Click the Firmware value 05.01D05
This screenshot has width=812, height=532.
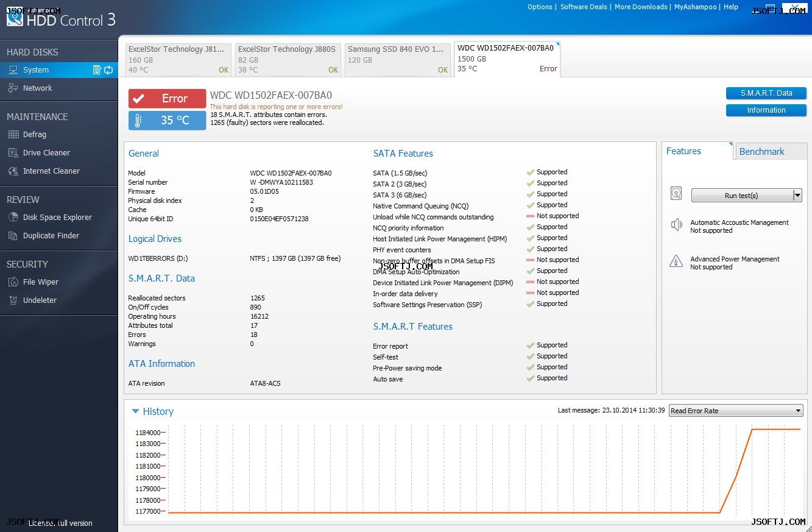click(x=264, y=191)
